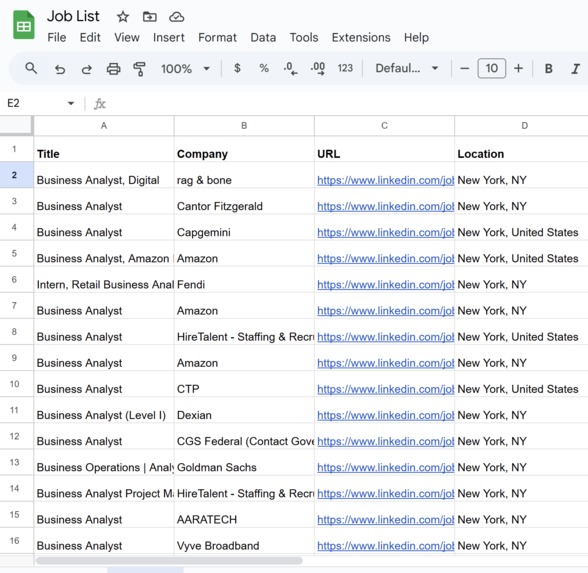The height and width of the screenshot is (573, 588).
Task: Open the View menu
Action: [x=127, y=38]
